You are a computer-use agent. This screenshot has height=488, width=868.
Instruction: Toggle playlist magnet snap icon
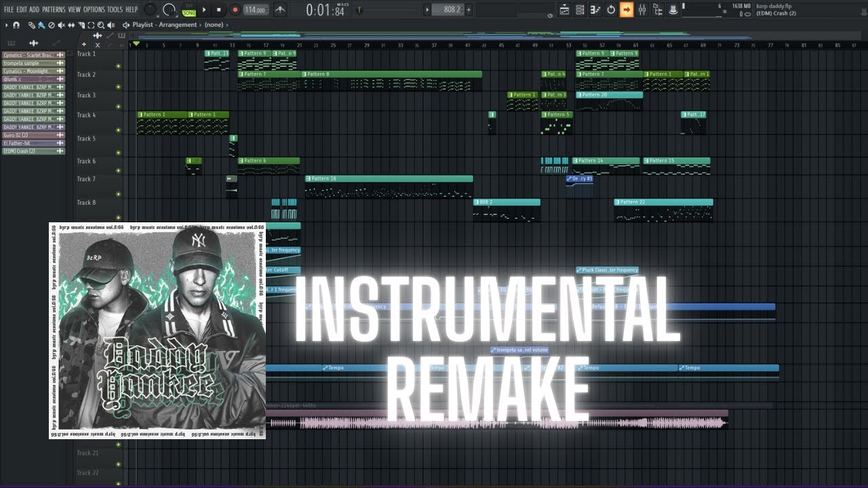pyautogui.click(x=16, y=25)
